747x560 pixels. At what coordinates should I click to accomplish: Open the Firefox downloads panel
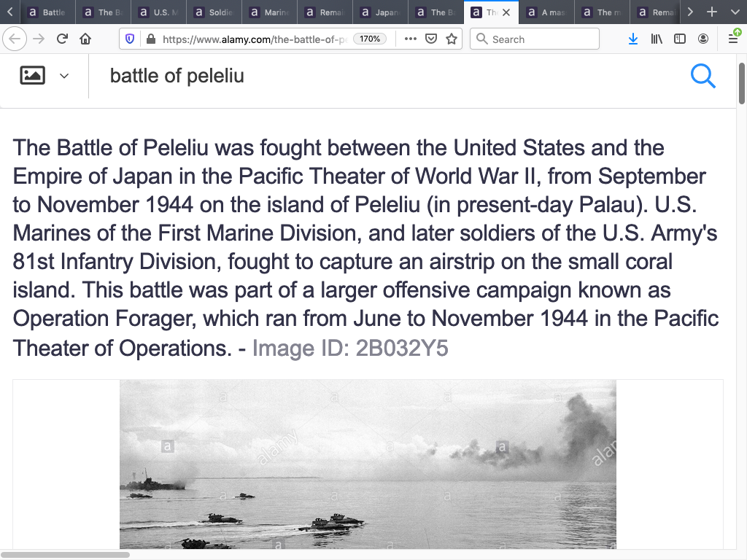pyautogui.click(x=633, y=39)
